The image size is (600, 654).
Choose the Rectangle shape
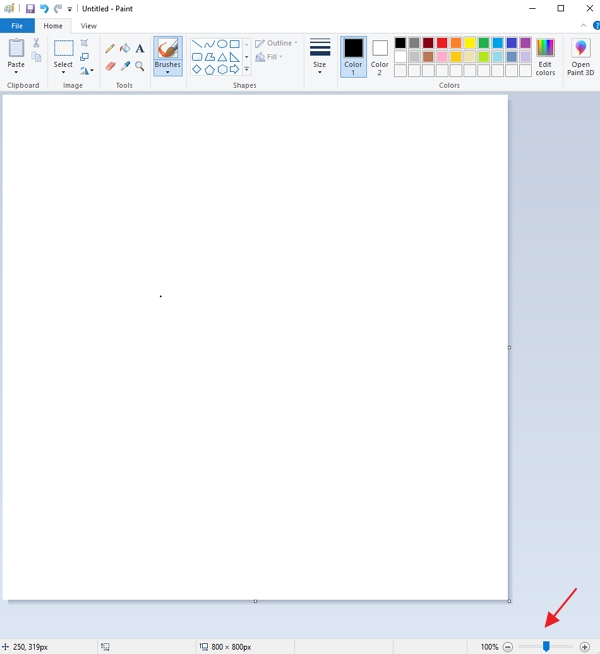point(235,44)
